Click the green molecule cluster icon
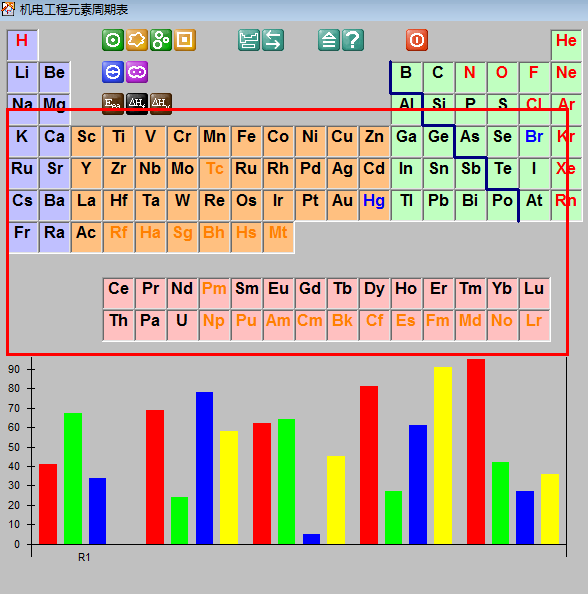The height and width of the screenshot is (594, 588). [x=161, y=40]
